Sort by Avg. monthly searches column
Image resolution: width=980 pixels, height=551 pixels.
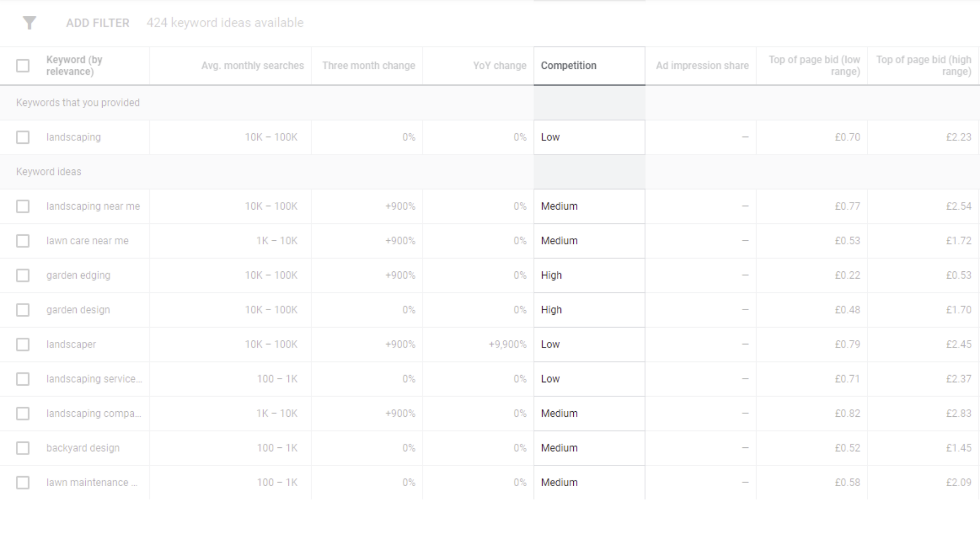pyautogui.click(x=253, y=65)
